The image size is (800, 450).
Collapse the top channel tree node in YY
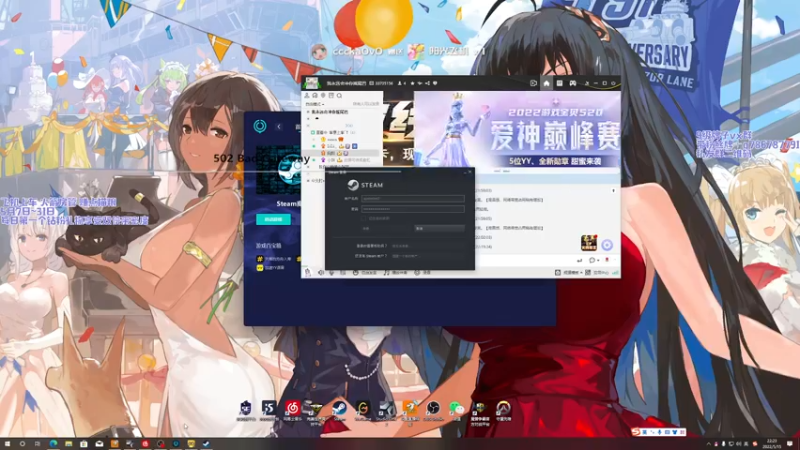point(308,112)
